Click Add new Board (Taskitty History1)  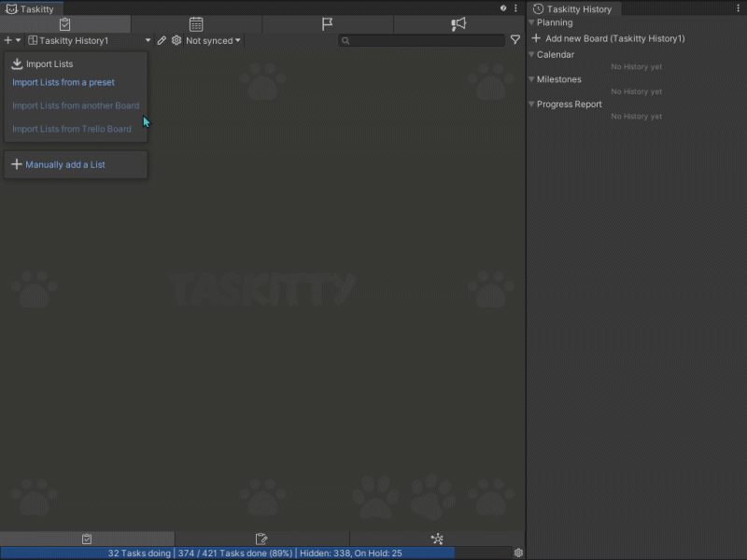point(614,38)
